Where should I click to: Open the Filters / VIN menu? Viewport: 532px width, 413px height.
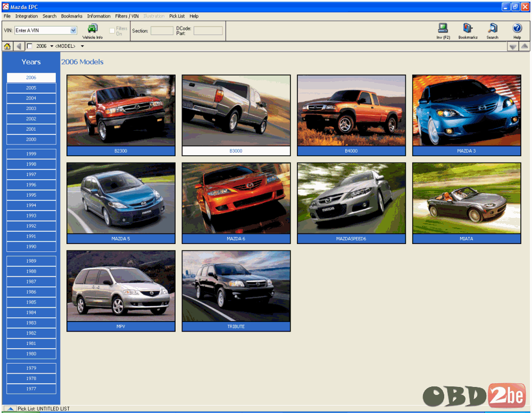click(x=127, y=16)
